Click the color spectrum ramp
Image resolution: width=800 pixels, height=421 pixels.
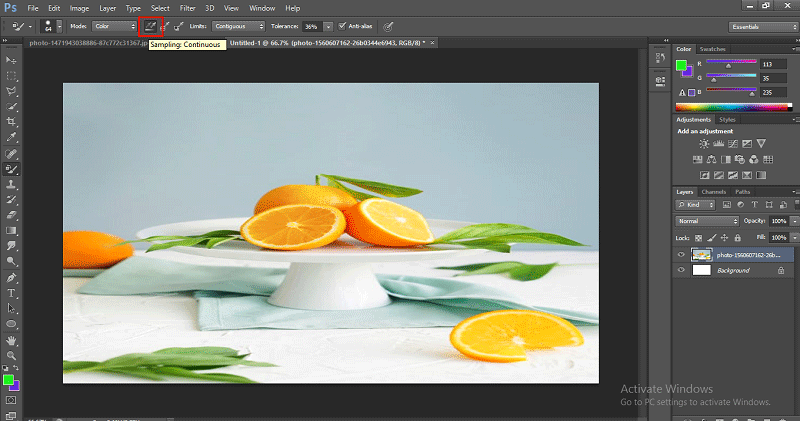coord(734,107)
